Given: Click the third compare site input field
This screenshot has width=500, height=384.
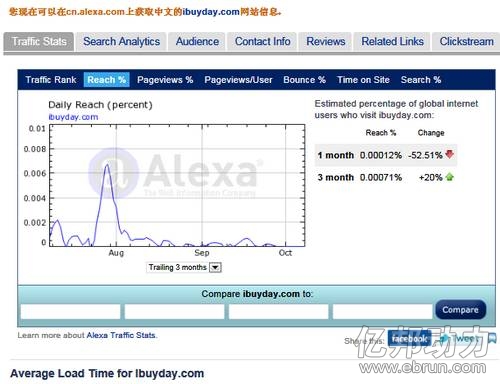Looking at the screenshot, I should tap(278, 312).
